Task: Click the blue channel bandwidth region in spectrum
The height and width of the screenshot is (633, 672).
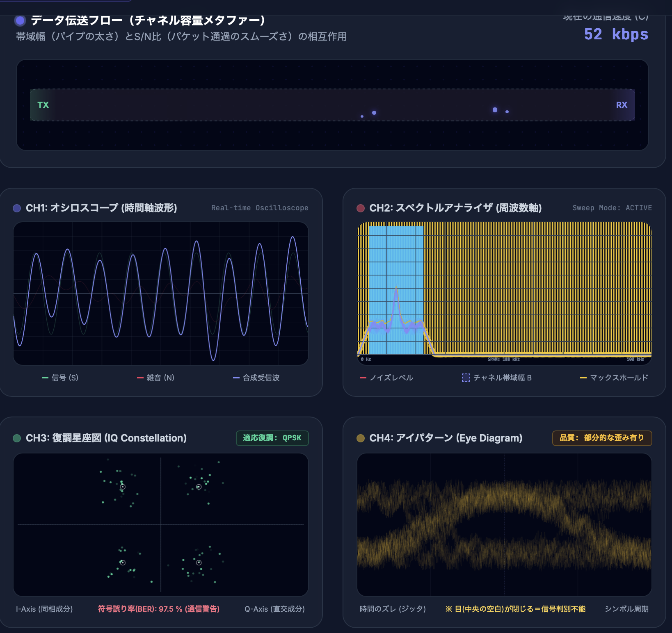Action: pyautogui.click(x=396, y=290)
